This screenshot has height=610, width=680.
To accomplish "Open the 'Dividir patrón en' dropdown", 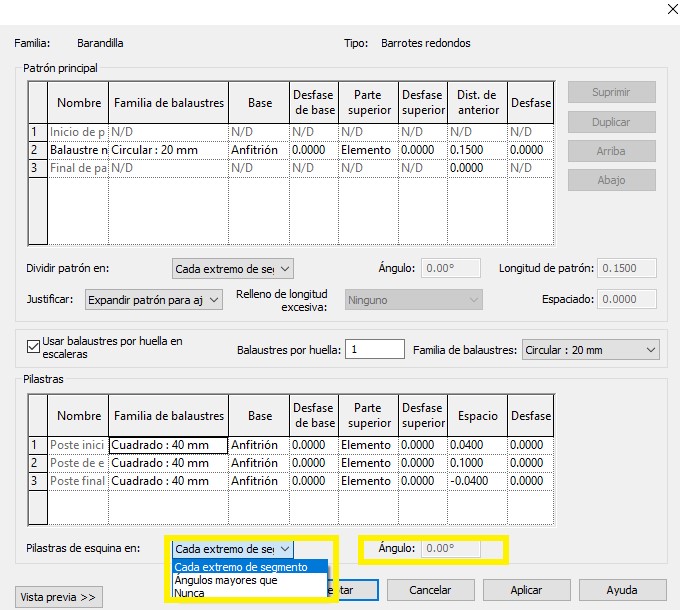I will pos(232,268).
